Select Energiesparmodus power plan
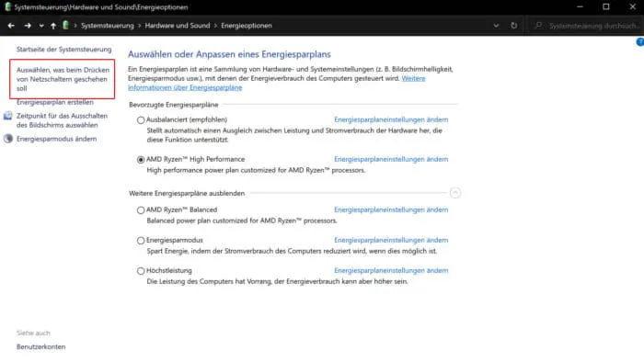This screenshot has width=644, height=362. click(141, 241)
